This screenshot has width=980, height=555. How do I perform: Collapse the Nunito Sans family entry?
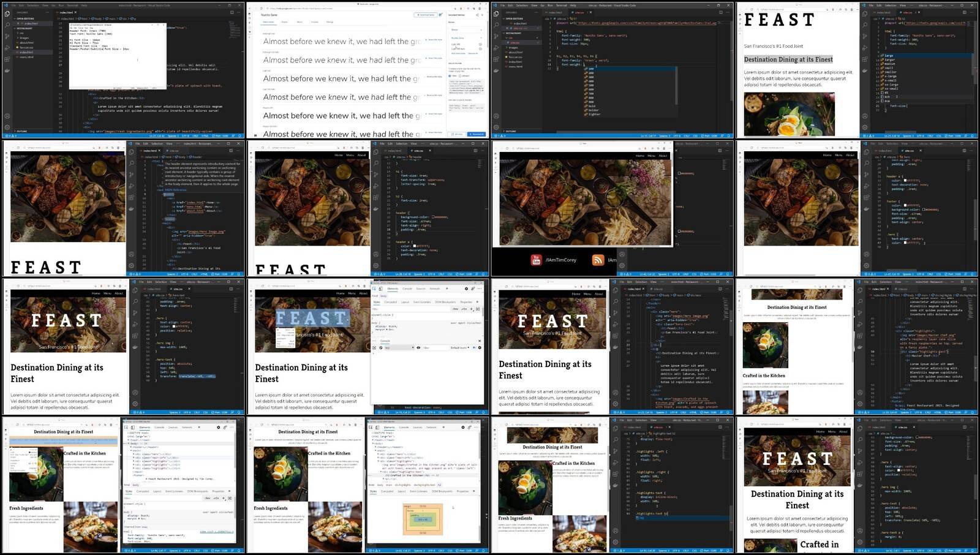(x=480, y=38)
